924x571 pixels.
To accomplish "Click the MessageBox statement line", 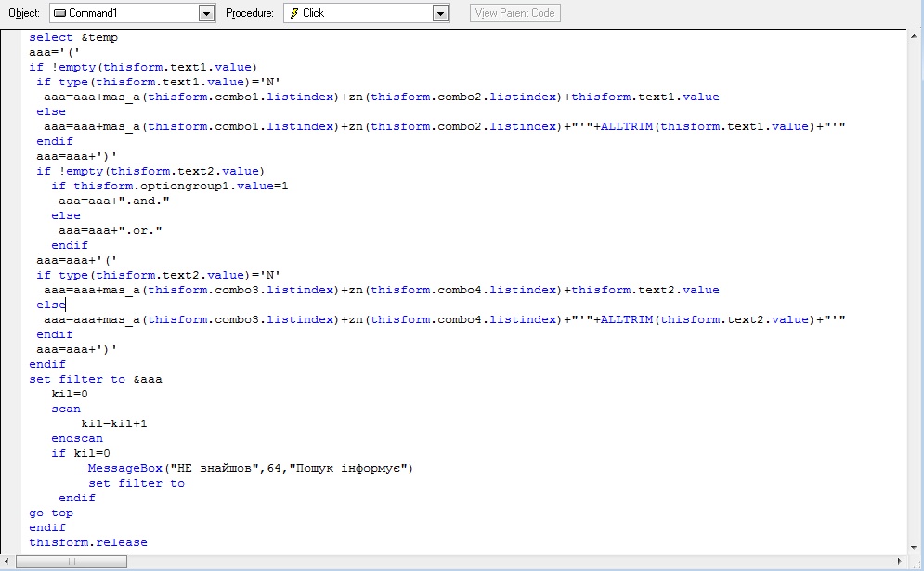I will [251, 469].
